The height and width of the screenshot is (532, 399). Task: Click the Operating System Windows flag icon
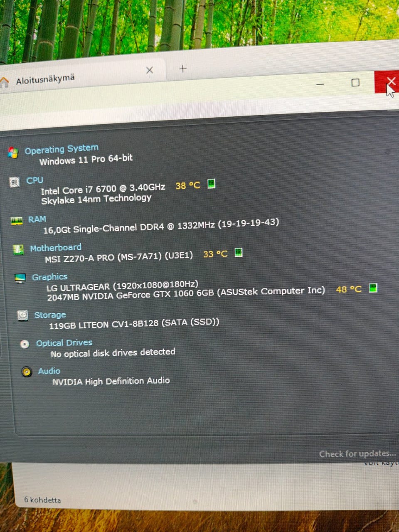(13, 153)
